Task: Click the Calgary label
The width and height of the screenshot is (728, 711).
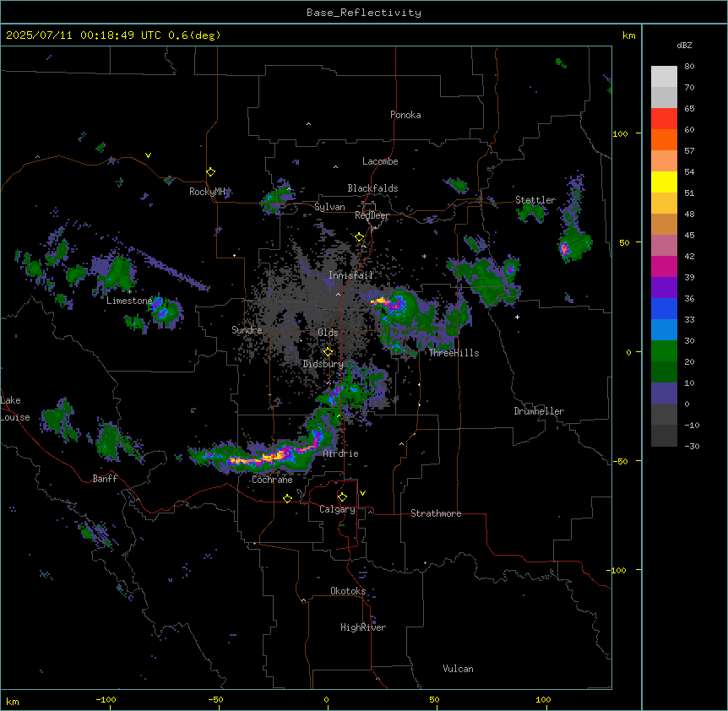Action: click(x=337, y=509)
